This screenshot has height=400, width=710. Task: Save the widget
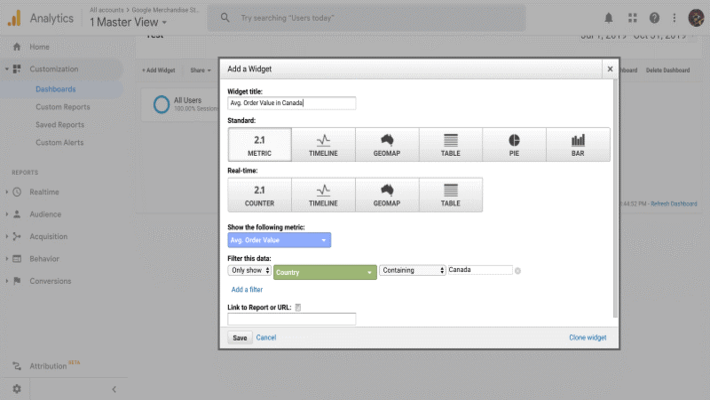(x=240, y=338)
